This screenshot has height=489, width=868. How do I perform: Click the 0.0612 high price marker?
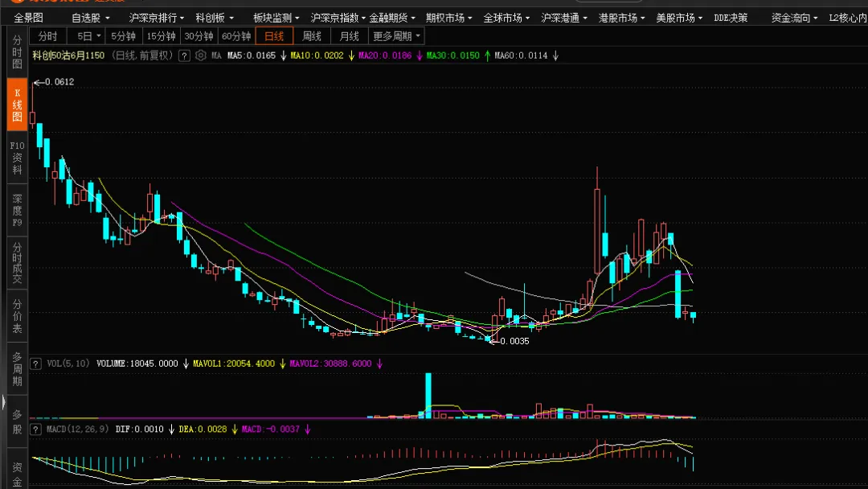point(59,82)
